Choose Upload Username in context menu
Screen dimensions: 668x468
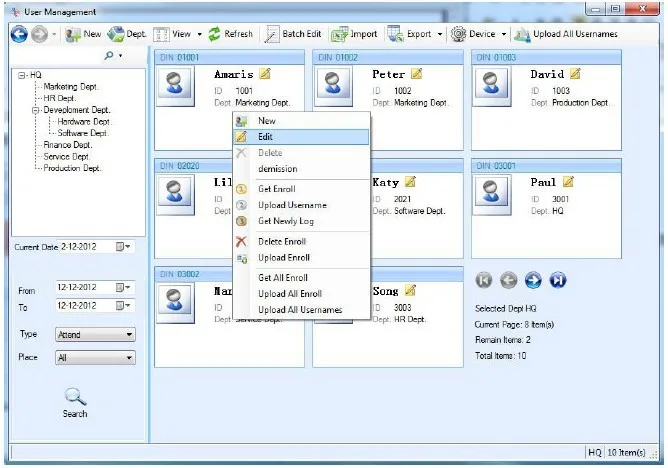tap(301, 205)
